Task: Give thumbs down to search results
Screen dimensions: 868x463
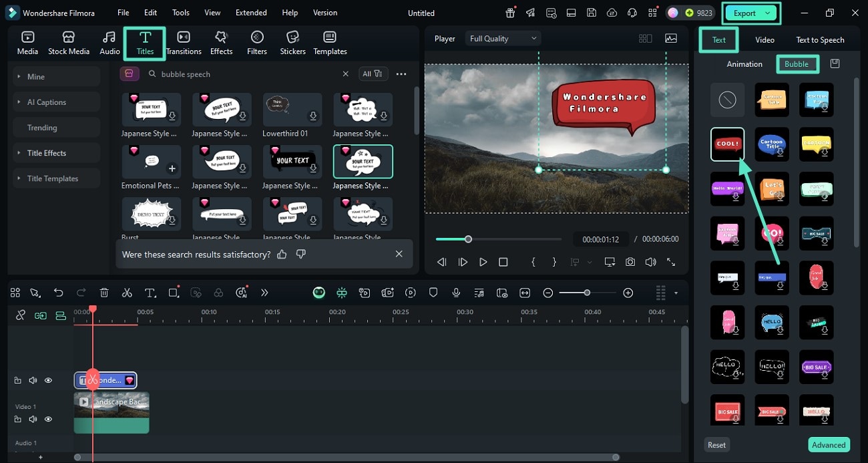Action: [x=300, y=255]
